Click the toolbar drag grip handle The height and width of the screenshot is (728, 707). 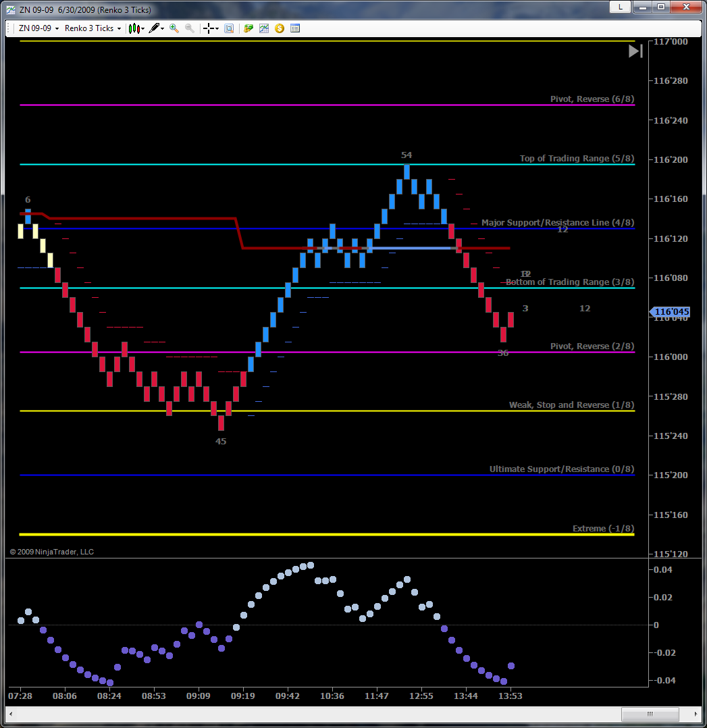click(9, 28)
